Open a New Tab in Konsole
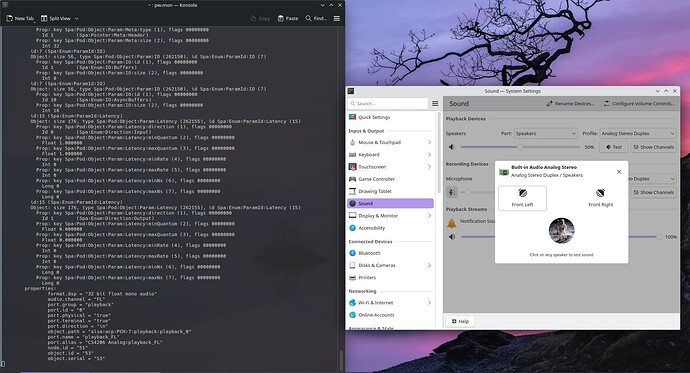Viewport: 690px width, 373px height. [x=20, y=18]
